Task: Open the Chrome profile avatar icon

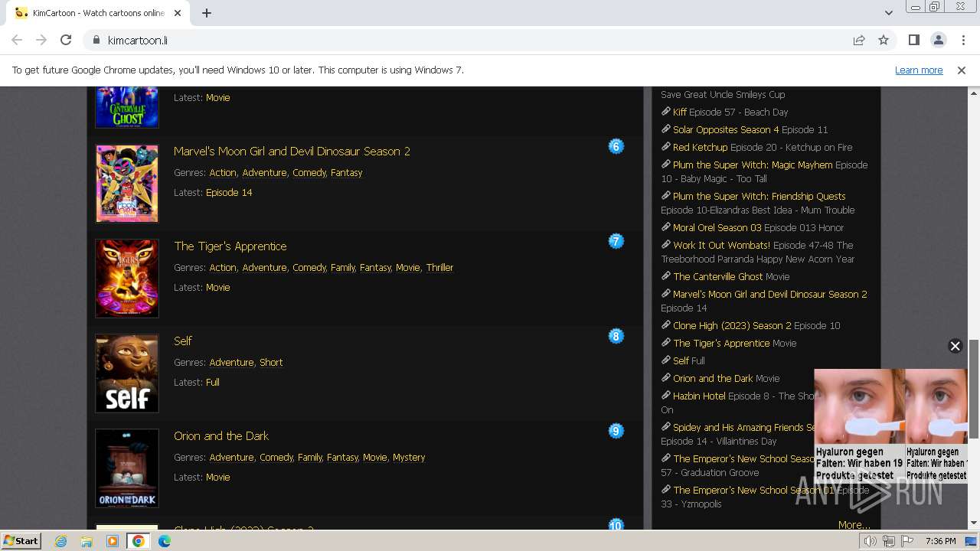Action: (x=938, y=40)
